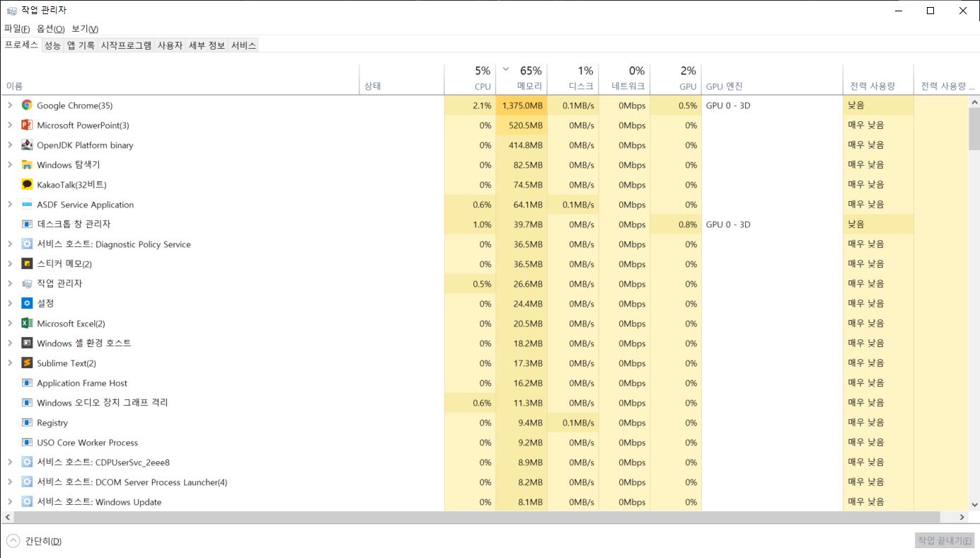Viewport: 980px width, 558px height.
Task: Click the Application Frame Host icon
Action: point(27,382)
